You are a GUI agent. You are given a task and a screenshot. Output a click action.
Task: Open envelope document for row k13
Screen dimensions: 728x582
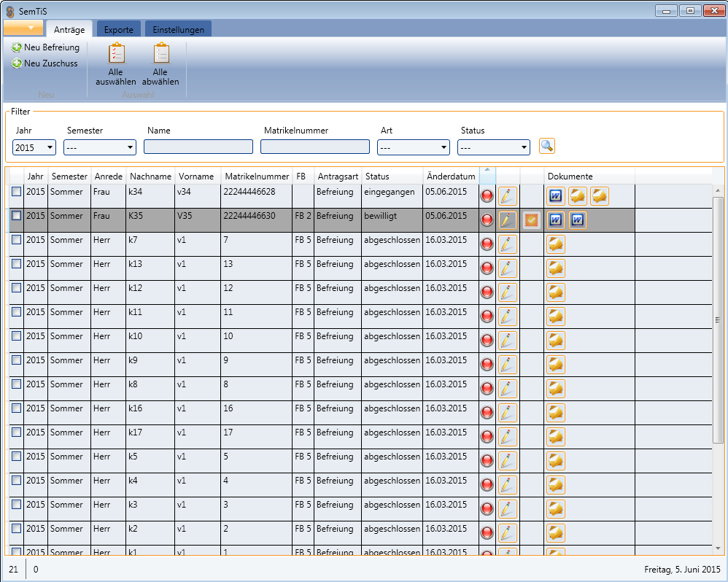[556, 268]
